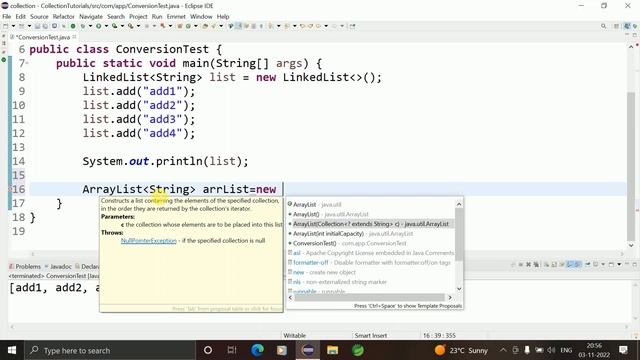Open dropdown arrow beside the New icon
The height and width of the screenshot is (360, 640).
13,26
